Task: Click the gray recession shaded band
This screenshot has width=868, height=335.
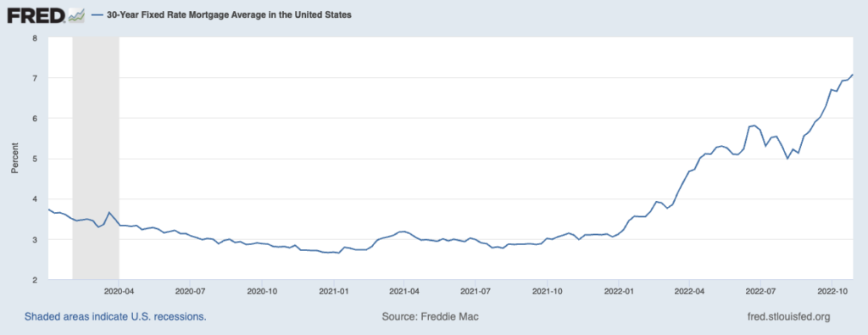Action: point(96,159)
